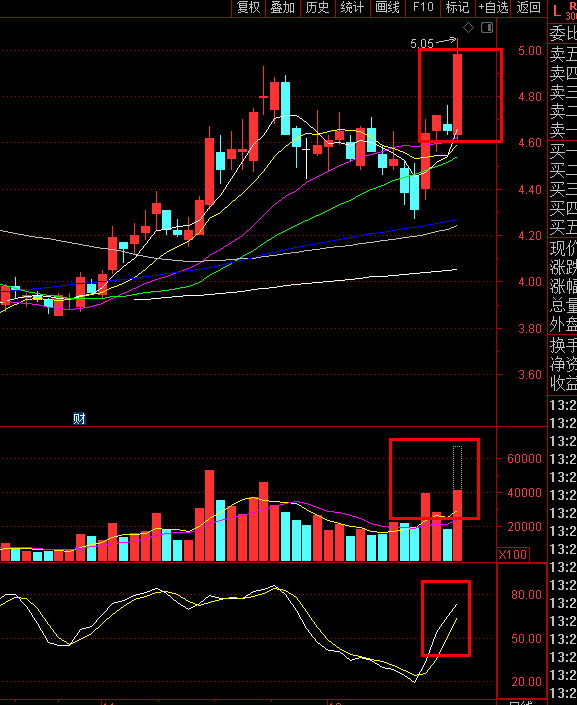Image resolution: width=577 pixels, height=705 pixels.
Task: Click the 40000 volume axis label
Action: pyautogui.click(x=524, y=493)
